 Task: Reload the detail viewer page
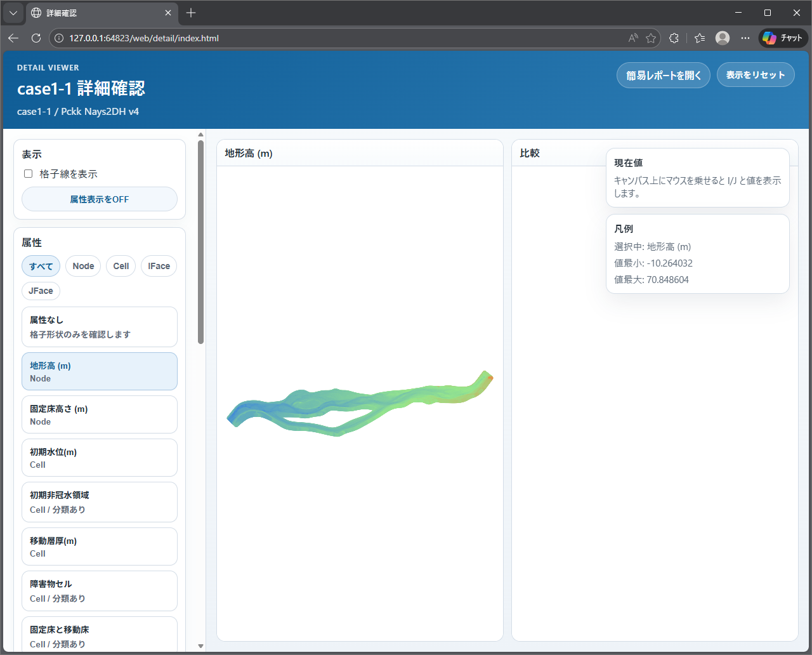pos(36,38)
